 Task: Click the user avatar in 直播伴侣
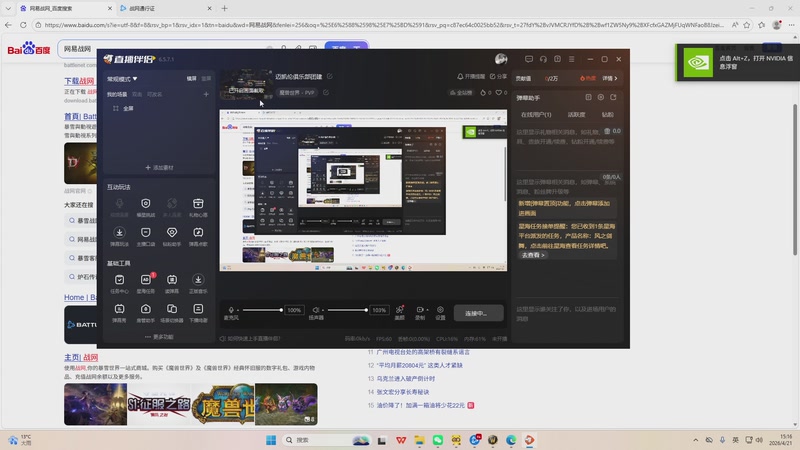coord(501,59)
